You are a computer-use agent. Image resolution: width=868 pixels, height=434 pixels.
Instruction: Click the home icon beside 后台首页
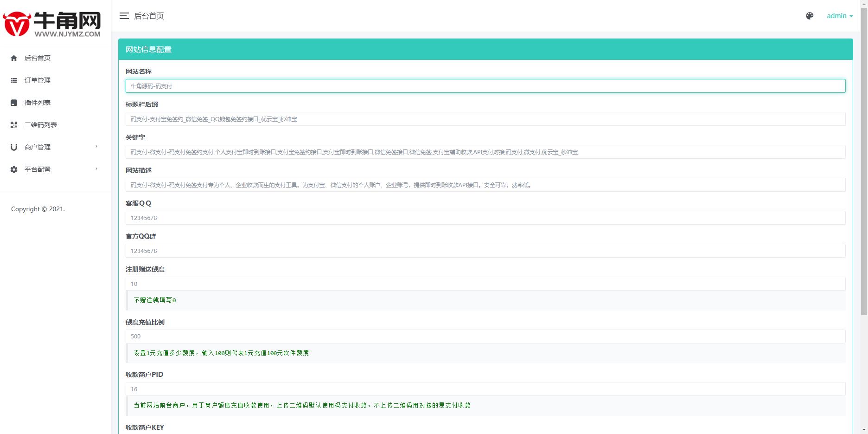tap(14, 58)
